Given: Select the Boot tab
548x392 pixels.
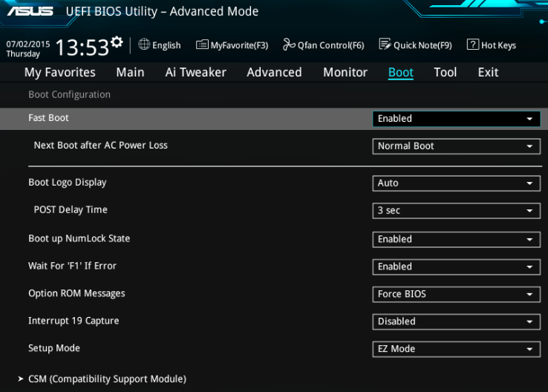Looking at the screenshot, I should point(401,72).
